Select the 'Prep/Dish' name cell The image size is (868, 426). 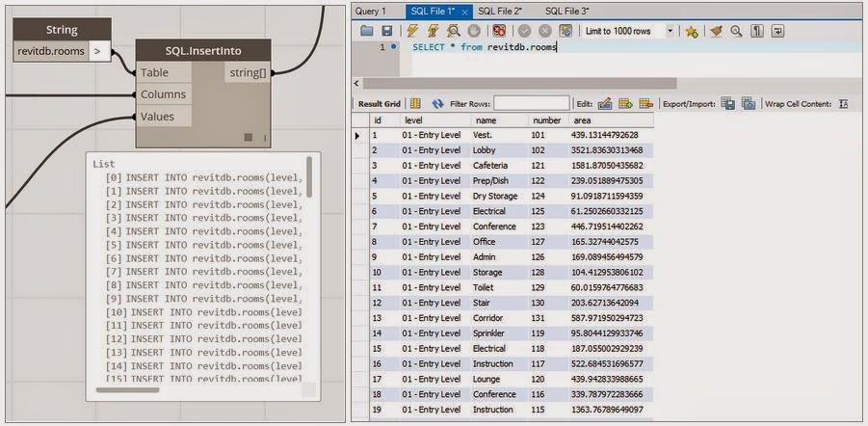(x=500, y=180)
